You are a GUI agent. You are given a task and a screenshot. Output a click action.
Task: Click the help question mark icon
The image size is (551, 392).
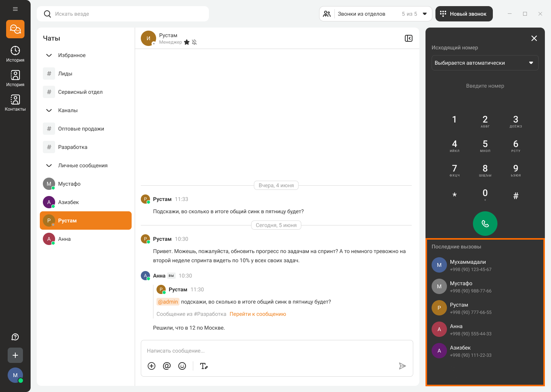click(x=15, y=337)
